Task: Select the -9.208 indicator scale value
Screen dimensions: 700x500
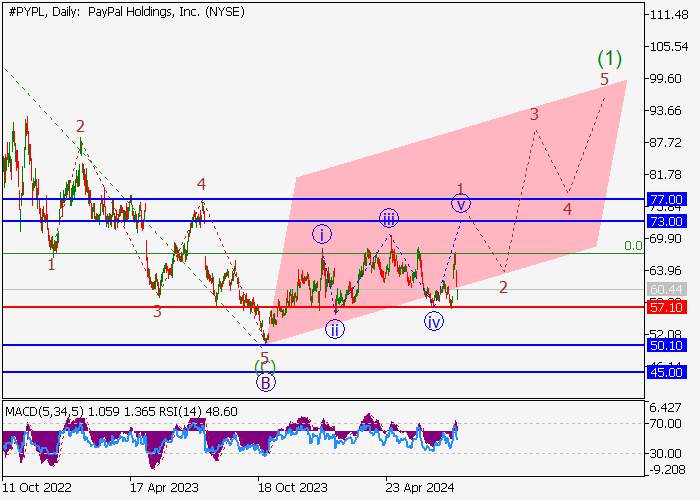Action: click(x=666, y=470)
